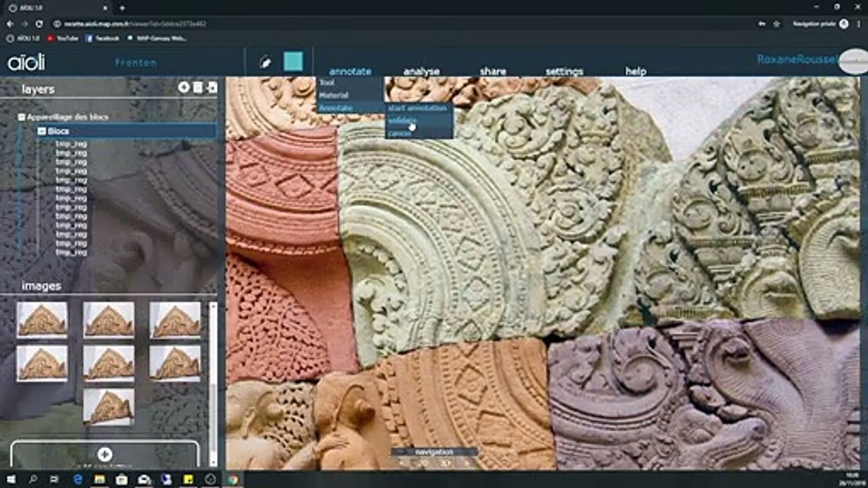Bookmark this page with the star icon
868x488 pixels.
click(x=776, y=24)
